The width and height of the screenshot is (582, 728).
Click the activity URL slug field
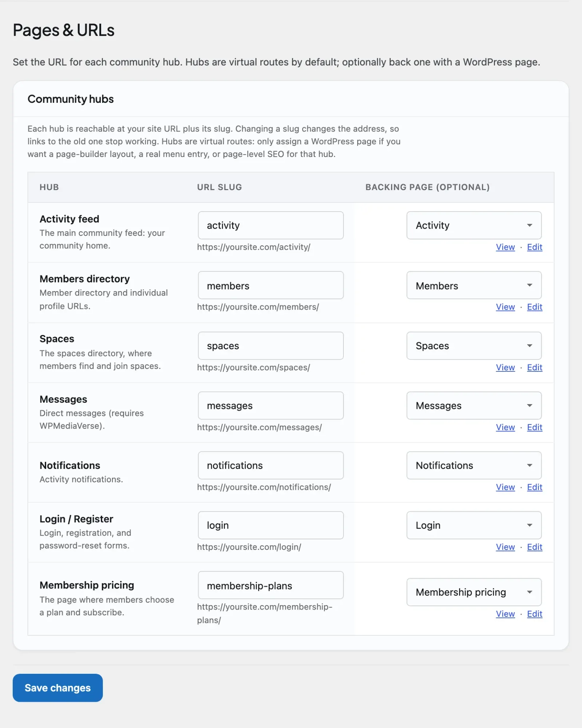pyautogui.click(x=271, y=225)
